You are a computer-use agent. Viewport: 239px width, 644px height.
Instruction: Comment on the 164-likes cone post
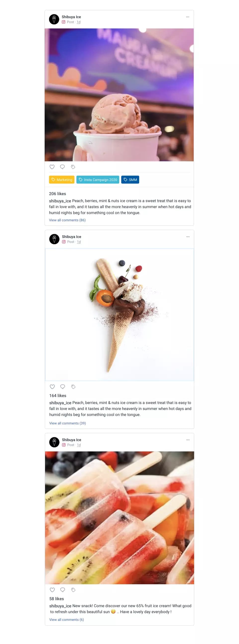pyautogui.click(x=63, y=387)
